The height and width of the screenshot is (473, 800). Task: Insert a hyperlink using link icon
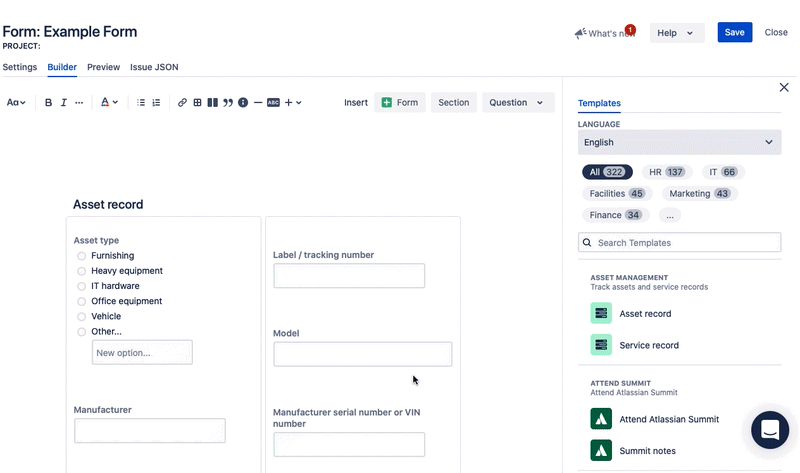182,103
